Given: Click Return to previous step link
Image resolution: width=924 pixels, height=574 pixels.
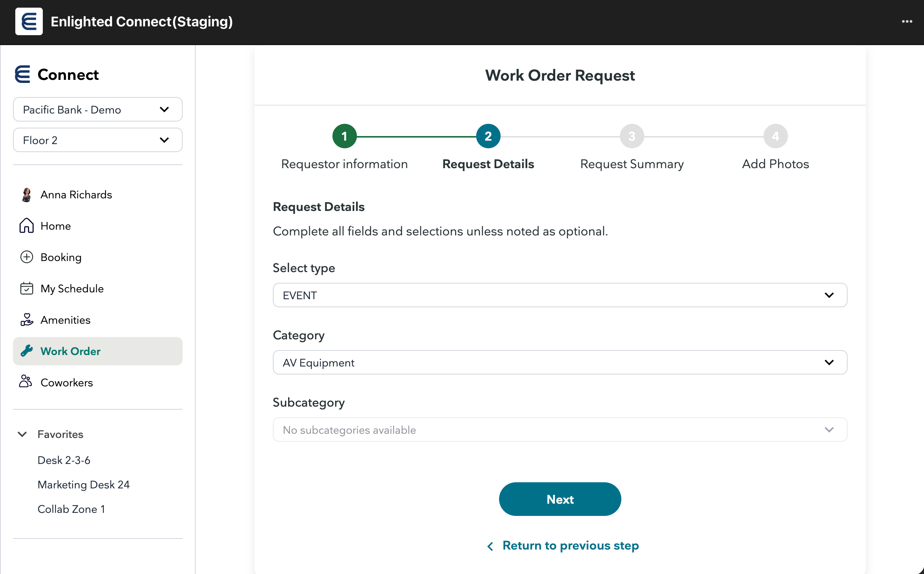Looking at the screenshot, I should tap(571, 546).
